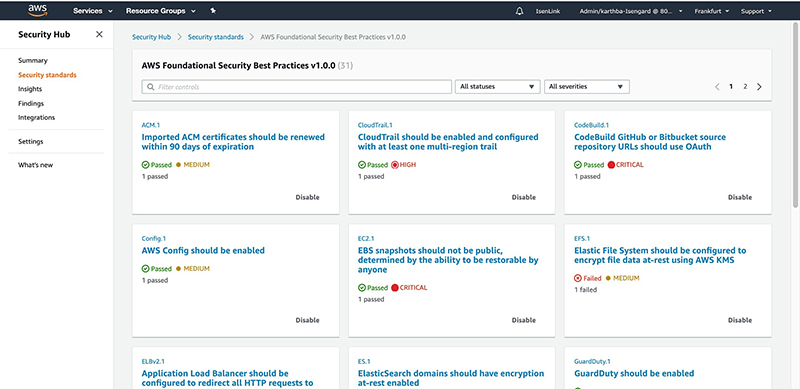This screenshot has width=800, height=389.
Task: Click the ES.1 control ID
Action: (364, 361)
